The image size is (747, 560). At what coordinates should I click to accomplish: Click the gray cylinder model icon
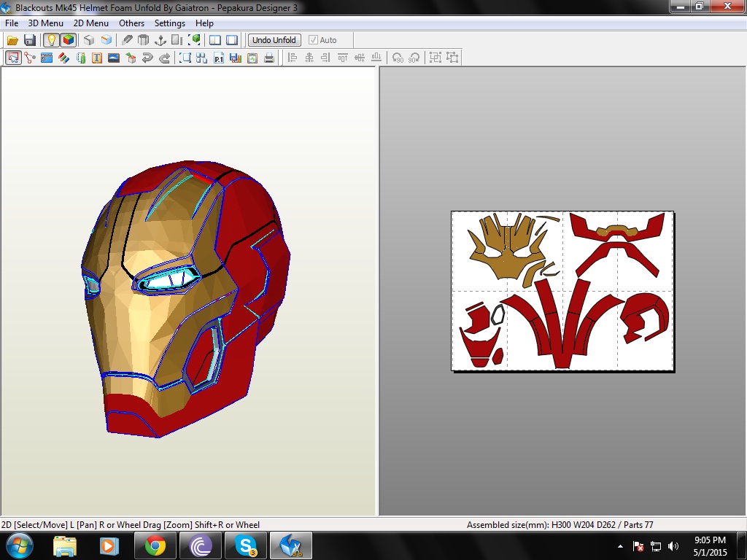pos(144,41)
